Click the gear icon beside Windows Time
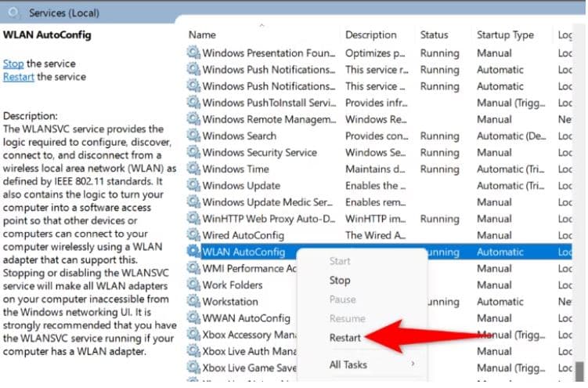 [193, 169]
